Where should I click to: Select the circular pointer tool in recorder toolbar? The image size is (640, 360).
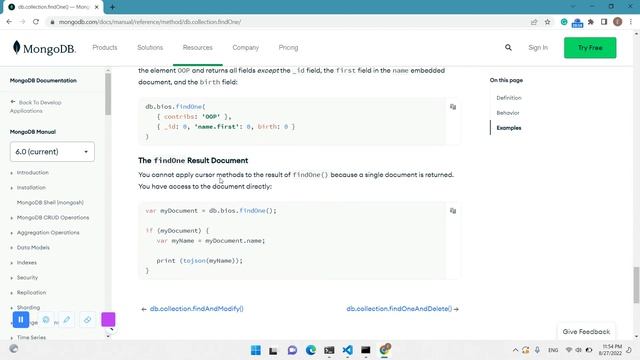click(46, 320)
